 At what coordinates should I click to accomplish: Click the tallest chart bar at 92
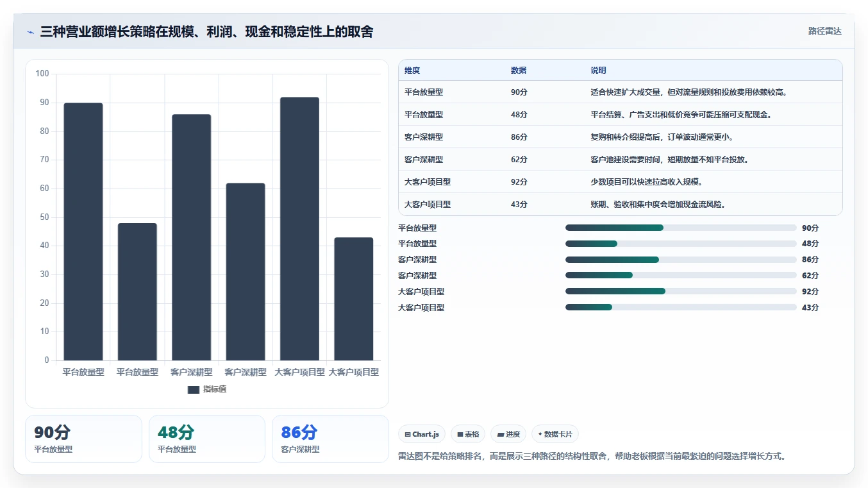pos(299,229)
